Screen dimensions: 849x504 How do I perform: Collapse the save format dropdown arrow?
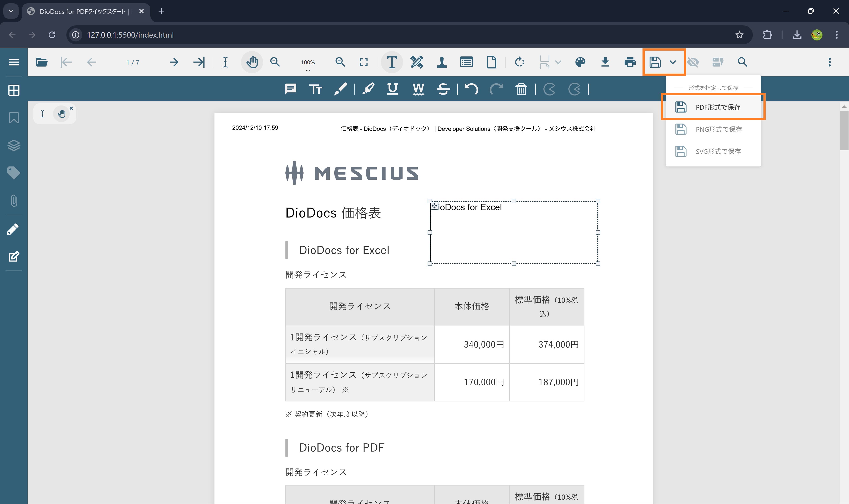coord(673,62)
